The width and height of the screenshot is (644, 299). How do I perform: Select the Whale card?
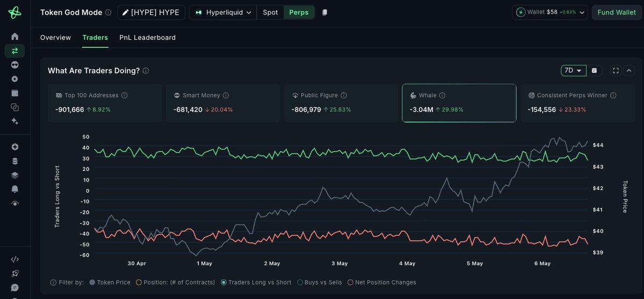(x=459, y=103)
